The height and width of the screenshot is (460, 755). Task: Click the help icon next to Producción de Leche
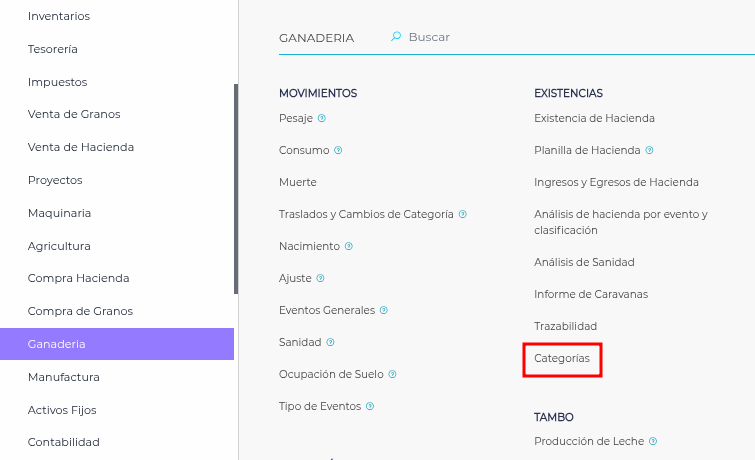[652, 441]
